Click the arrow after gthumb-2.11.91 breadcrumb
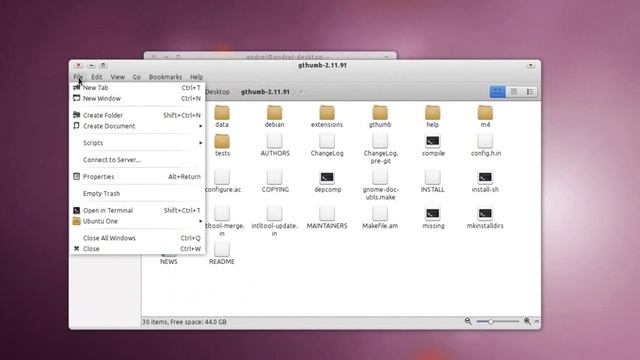The width and height of the screenshot is (640, 360). (301, 92)
